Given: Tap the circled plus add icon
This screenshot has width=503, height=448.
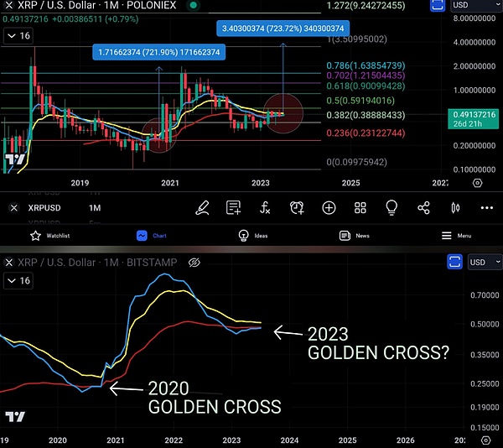Looking at the screenshot, I should pos(329,208).
